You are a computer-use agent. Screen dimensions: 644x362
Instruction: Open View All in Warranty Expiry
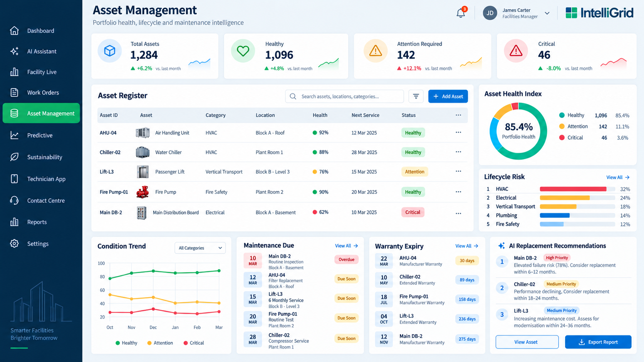467,246
